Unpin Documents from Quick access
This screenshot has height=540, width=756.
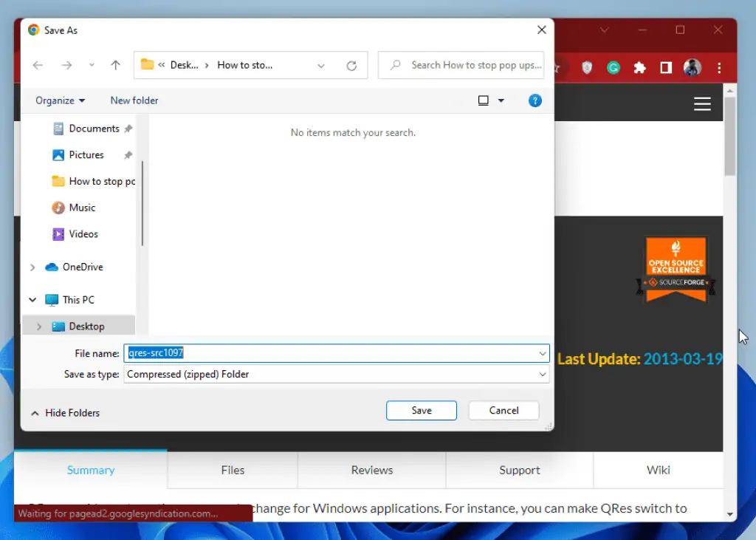pos(128,128)
